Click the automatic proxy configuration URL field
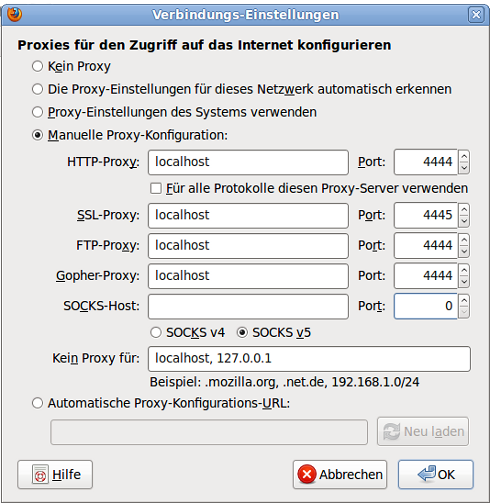This screenshot has width=490, height=503. (x=209, y=432)
